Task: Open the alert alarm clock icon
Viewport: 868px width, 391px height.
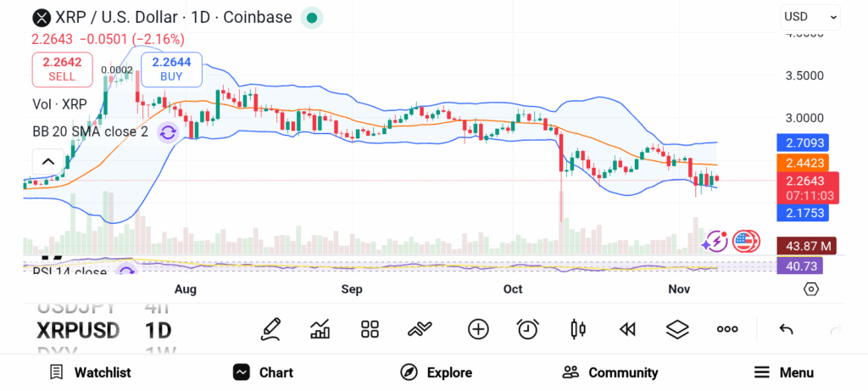Action: 528,329
